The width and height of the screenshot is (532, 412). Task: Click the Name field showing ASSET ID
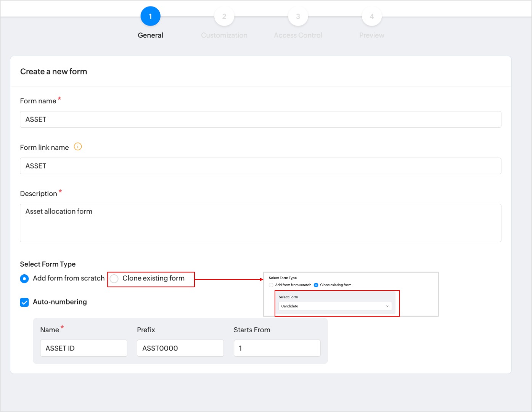point(84,348)
